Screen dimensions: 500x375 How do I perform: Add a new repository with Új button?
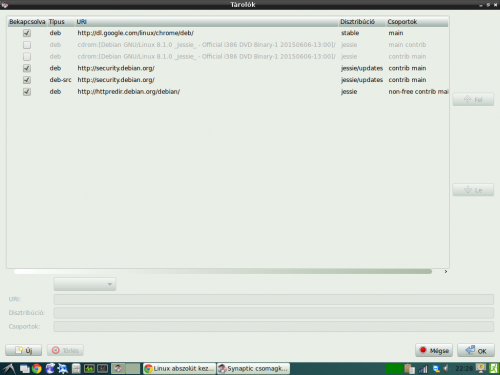point(23,350)
